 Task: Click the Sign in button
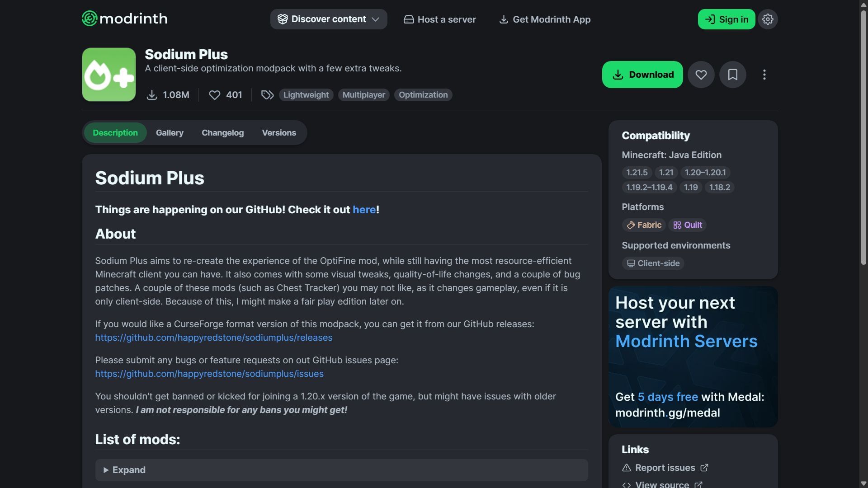[726, 19]
